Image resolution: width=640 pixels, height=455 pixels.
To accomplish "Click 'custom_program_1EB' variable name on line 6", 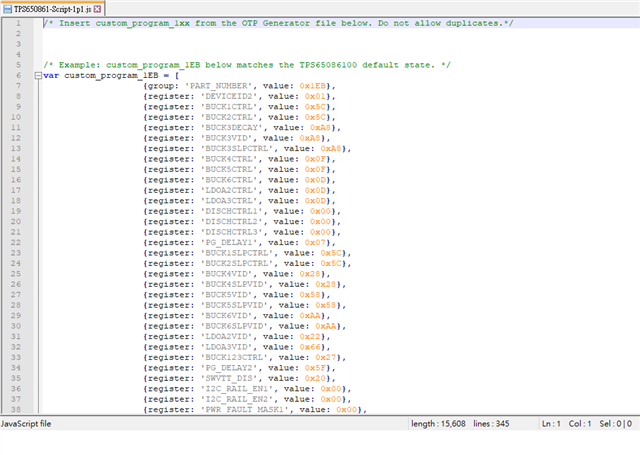I will tap(111, 75).
